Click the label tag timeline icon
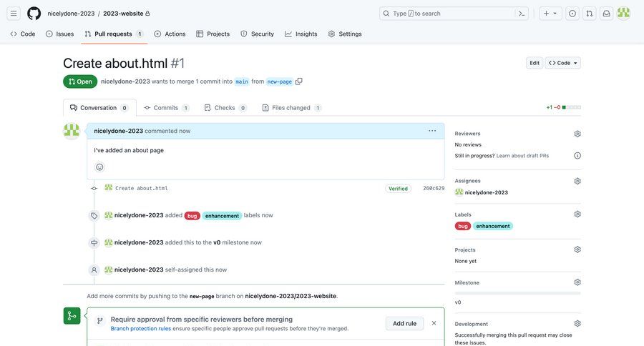644x346 pixels. tap(94, 215)
